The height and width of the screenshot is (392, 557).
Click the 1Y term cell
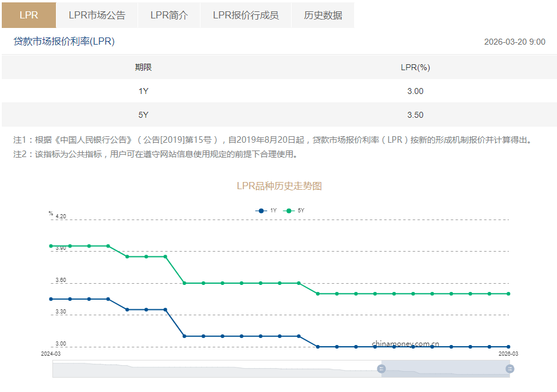(143, 91)
